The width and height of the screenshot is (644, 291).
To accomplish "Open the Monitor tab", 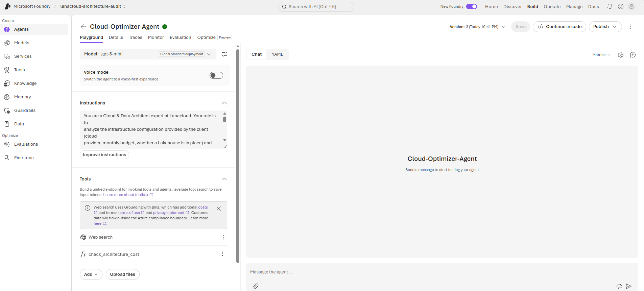I will coord(156,38).
